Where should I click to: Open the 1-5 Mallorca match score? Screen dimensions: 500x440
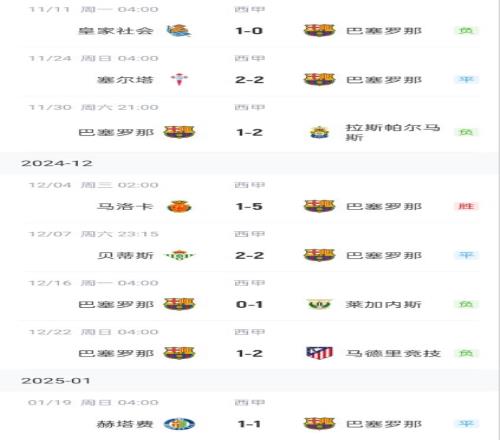(249, 206)
